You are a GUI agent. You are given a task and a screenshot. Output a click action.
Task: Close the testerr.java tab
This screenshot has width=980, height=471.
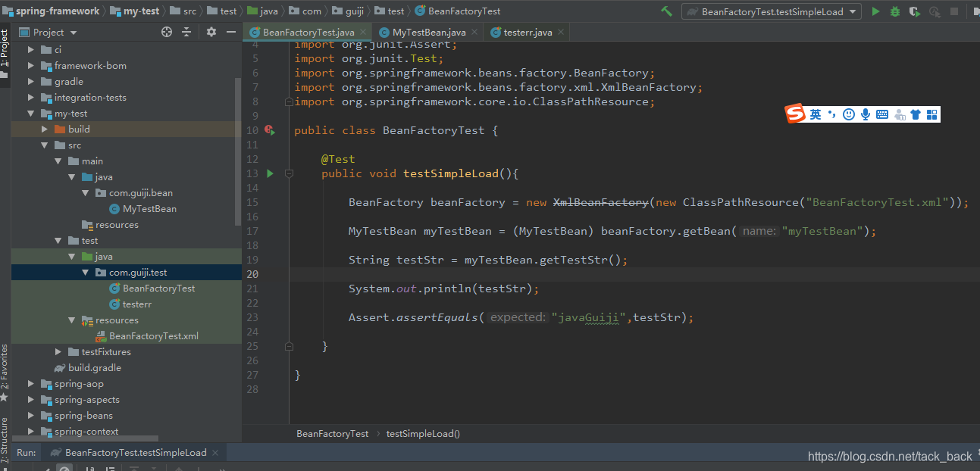(561, 33)
